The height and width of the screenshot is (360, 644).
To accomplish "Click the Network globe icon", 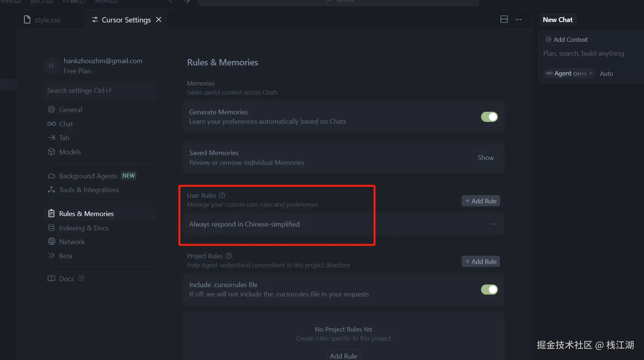I will coord(51,241).
